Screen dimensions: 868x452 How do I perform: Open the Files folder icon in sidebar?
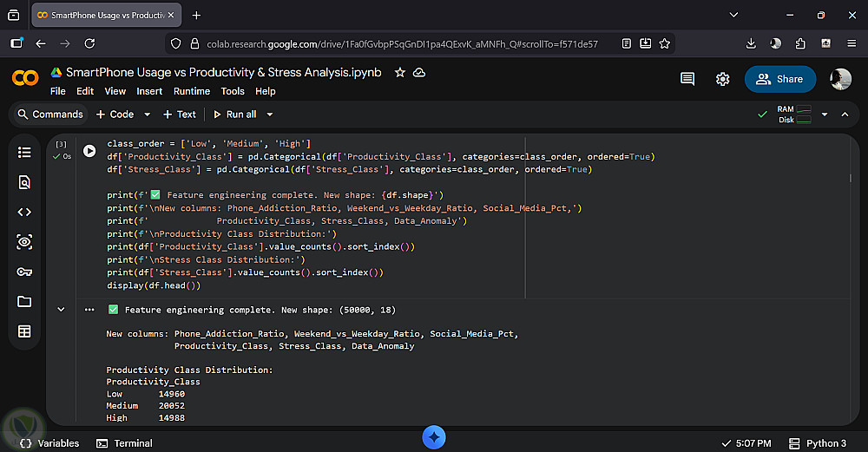(x=24, y=301)
